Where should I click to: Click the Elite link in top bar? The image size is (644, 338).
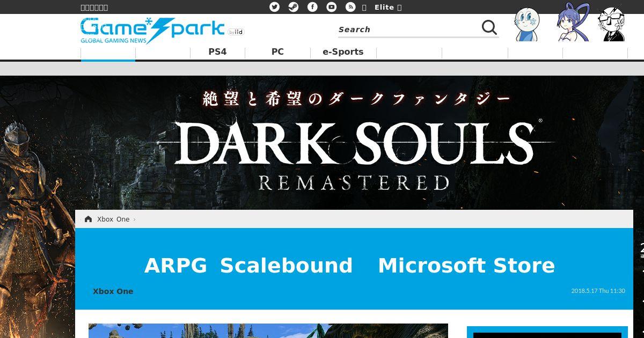(x=384, y=7)
